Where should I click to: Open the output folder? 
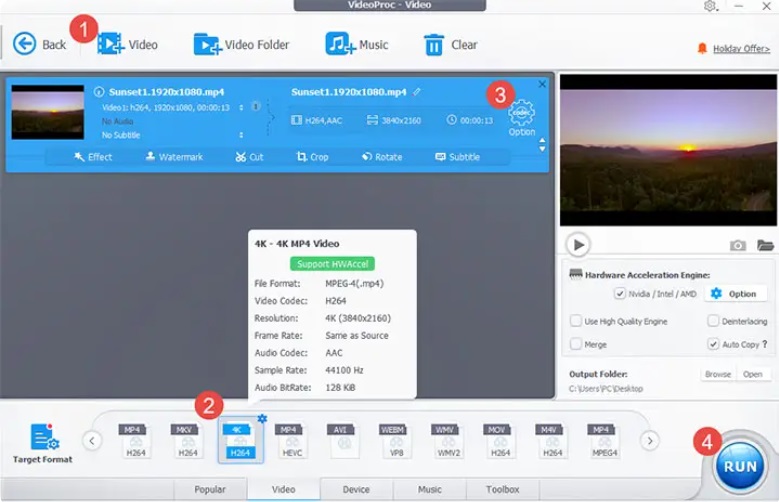click(753, 374)
